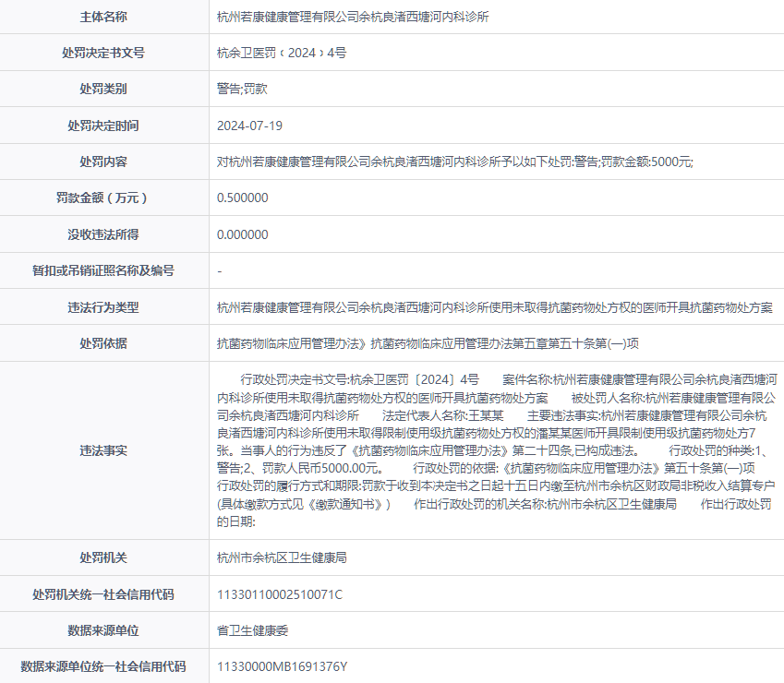Viewport: 784px width, 683px height.
Task: Select the violation type text about 抗菌药物处方案
Action: [495, 307]
